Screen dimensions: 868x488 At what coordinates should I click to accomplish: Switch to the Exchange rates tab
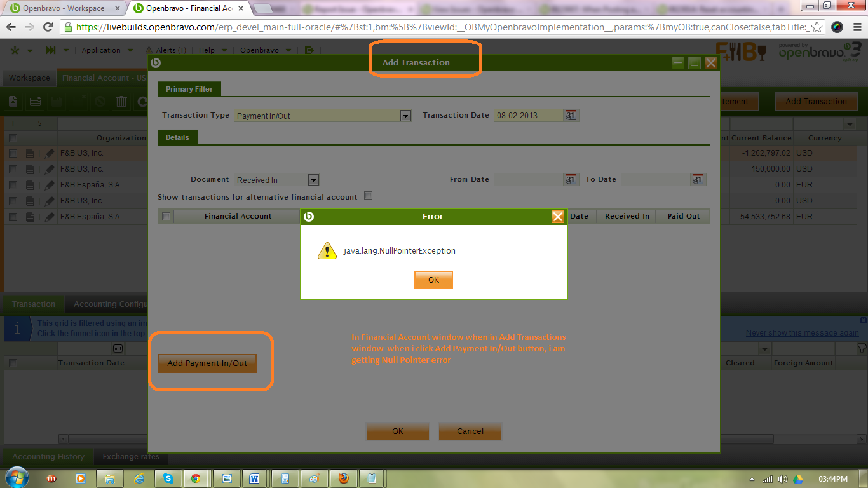click(131, 457)
